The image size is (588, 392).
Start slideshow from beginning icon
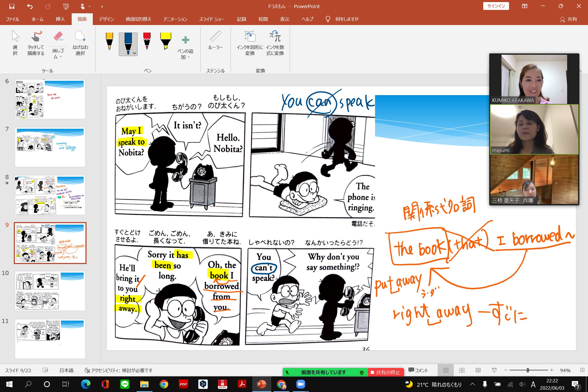[66, 6]
